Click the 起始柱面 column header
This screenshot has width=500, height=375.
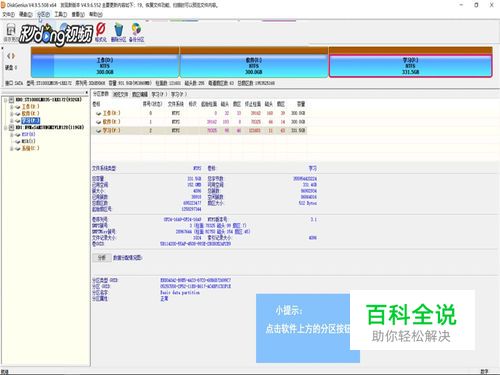tap(209, 104)
